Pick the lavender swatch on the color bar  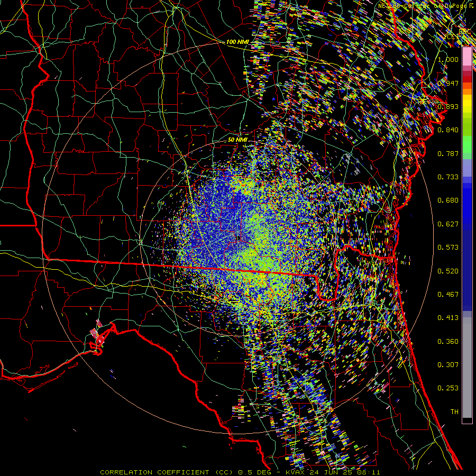[467, 168]
